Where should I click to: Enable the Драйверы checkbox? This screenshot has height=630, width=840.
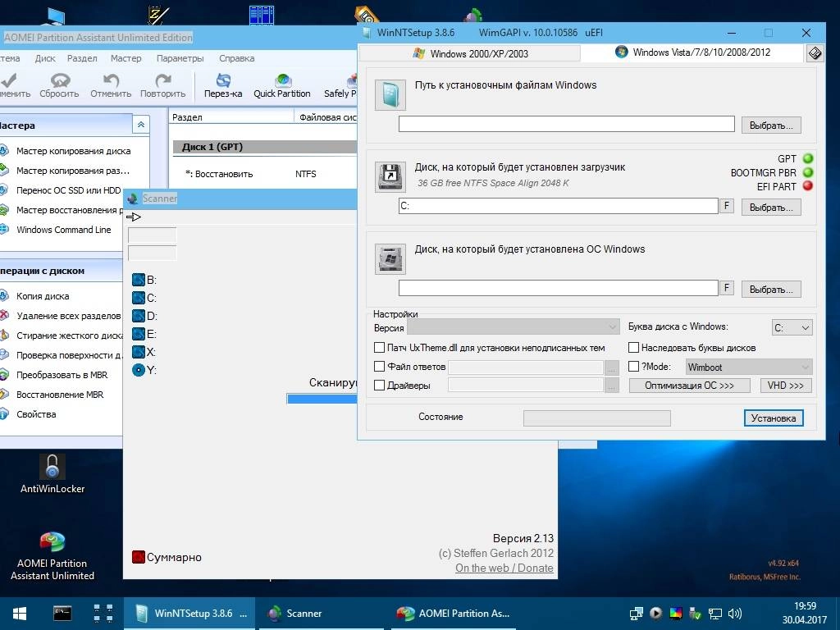[379, 386]
